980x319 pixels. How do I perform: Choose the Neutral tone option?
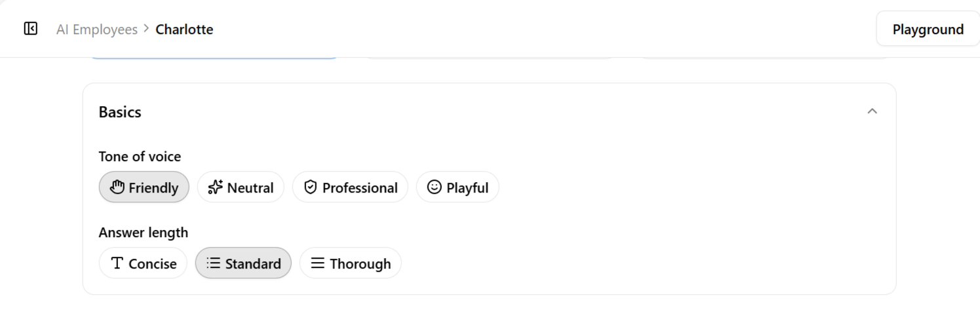point(241,187)
